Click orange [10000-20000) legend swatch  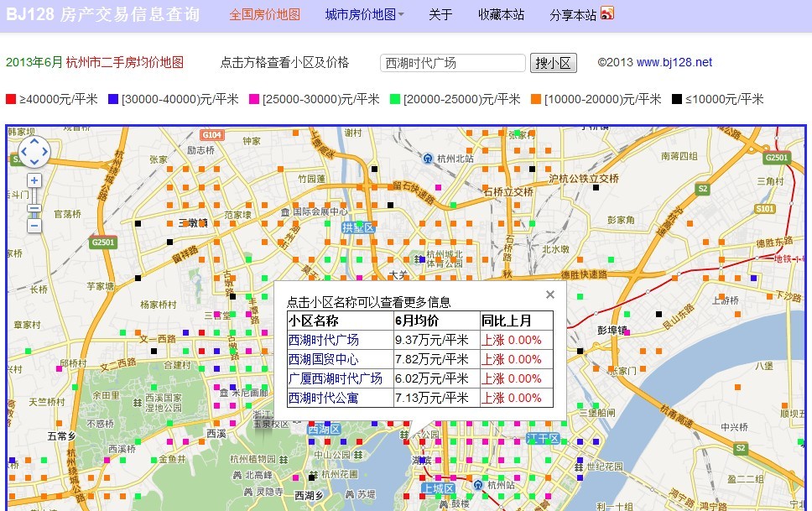pos(536,99)
